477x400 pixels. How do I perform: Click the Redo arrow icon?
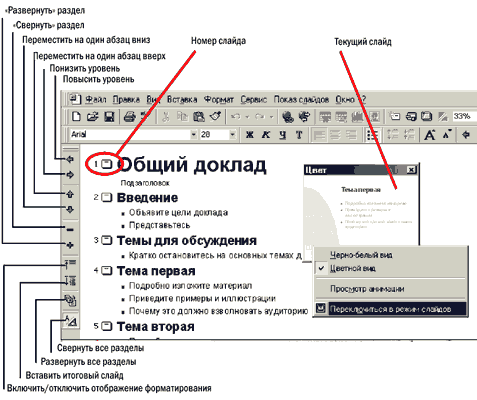point(260,116)
